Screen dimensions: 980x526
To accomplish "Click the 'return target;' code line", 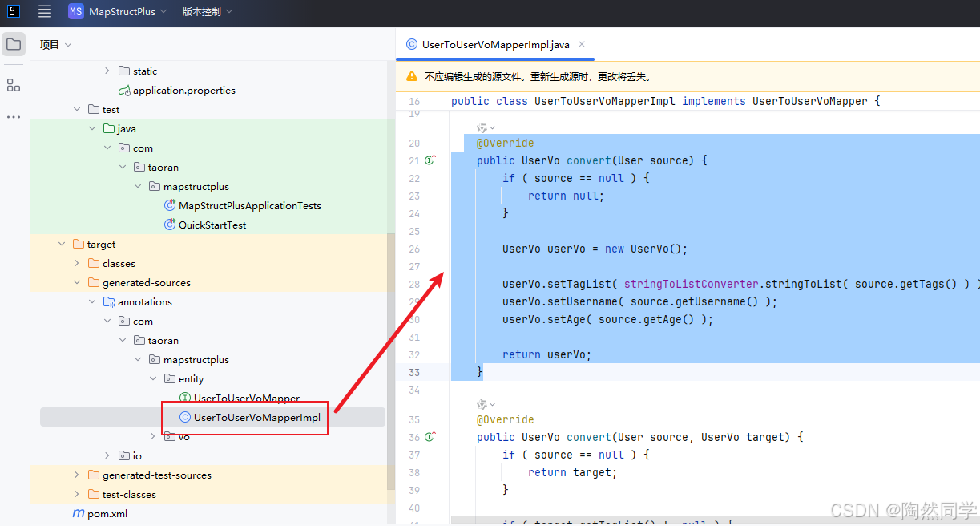I will tap(573, 472).
